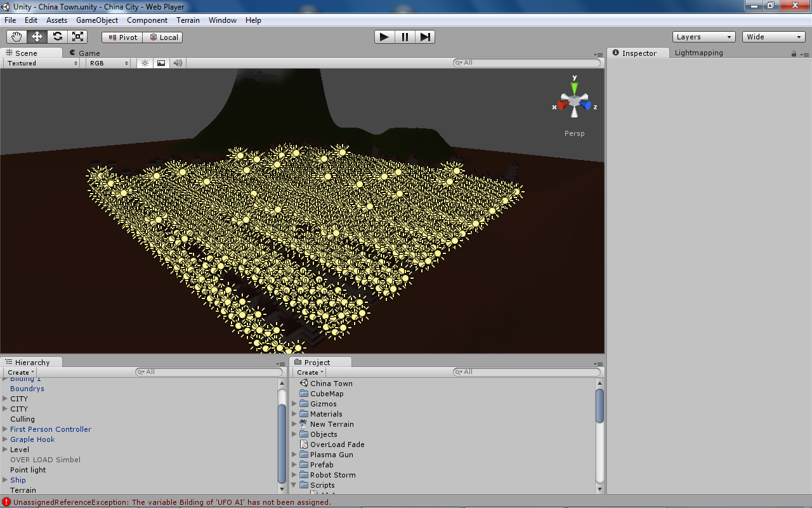Expand the Prefab folder

(294, 465)
